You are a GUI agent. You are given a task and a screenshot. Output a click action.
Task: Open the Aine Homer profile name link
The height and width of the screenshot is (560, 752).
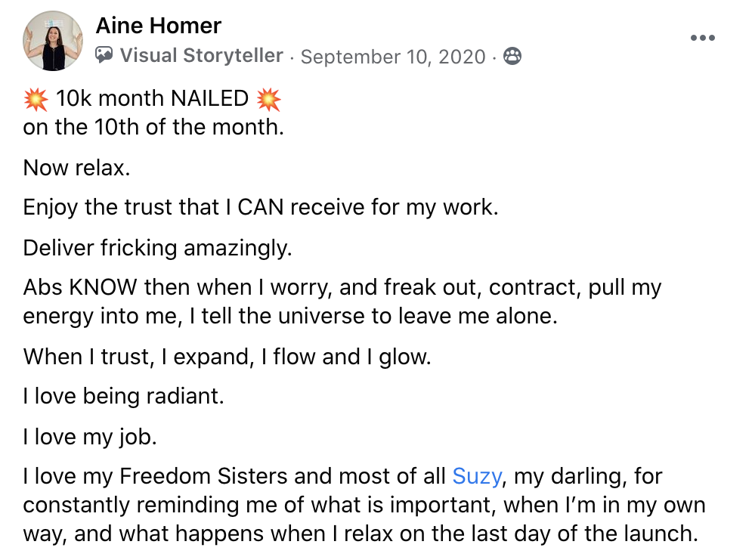pos(158,26)
